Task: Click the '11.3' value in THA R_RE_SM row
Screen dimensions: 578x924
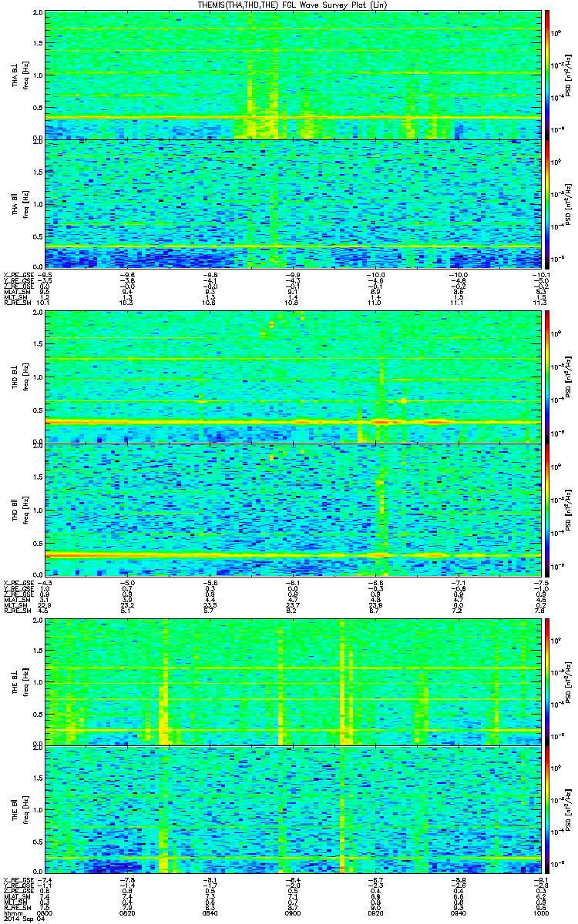Action: (540, 303)
